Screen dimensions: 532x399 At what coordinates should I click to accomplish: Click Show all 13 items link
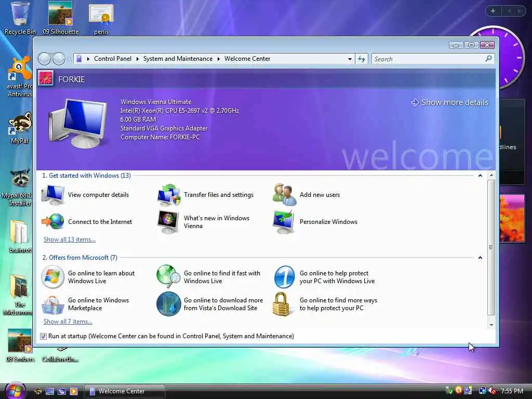[x=70, y=239]
